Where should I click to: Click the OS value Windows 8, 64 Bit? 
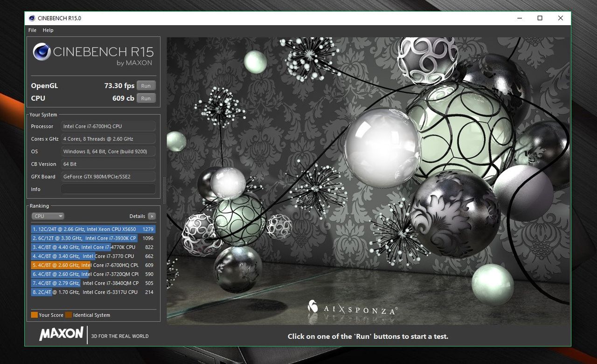click(x=108, y=151)
